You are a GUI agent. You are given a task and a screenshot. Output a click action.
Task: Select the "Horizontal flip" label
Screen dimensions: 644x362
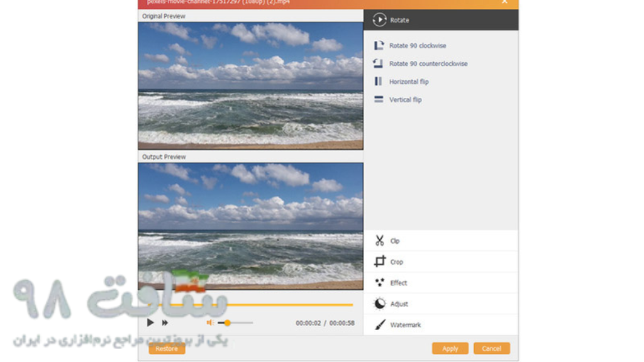(x=409, y=82)
